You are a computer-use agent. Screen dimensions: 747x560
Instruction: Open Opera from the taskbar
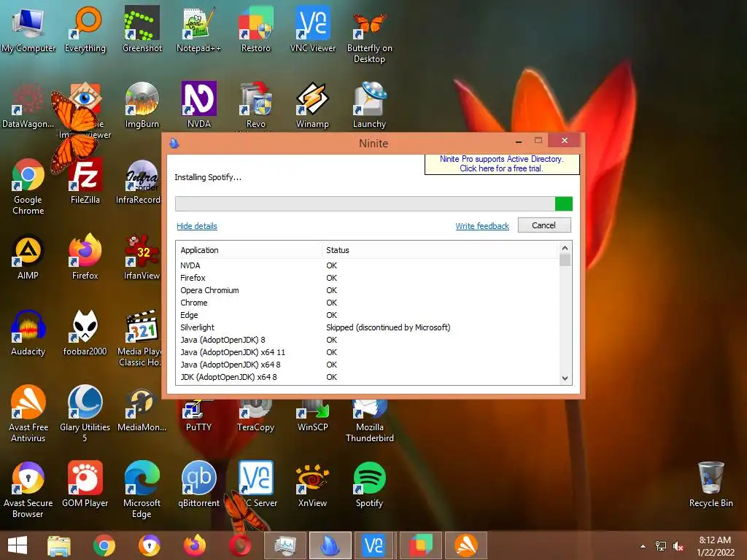239,545
